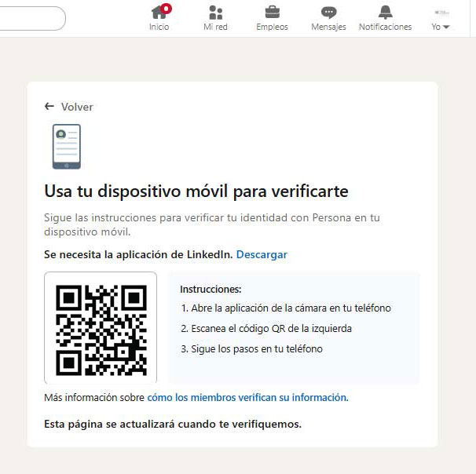Open the Notificaciones bell icon
The image size is (476, 474).
[385, 12]
